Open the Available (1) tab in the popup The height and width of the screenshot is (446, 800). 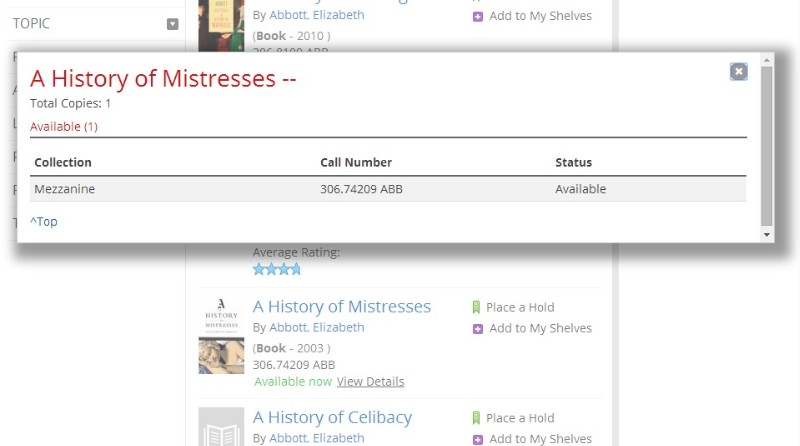coord(64,127)
